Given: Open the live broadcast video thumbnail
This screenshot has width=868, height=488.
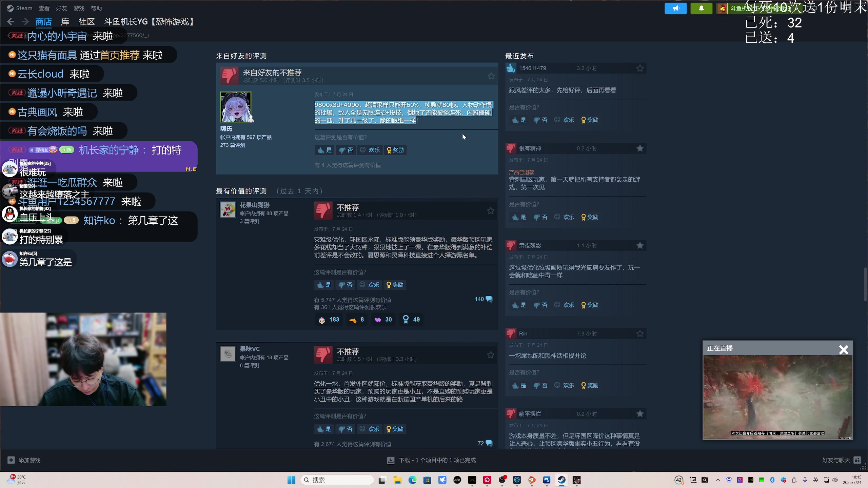Looking at the screenshot, I should [x=778, y=397].
